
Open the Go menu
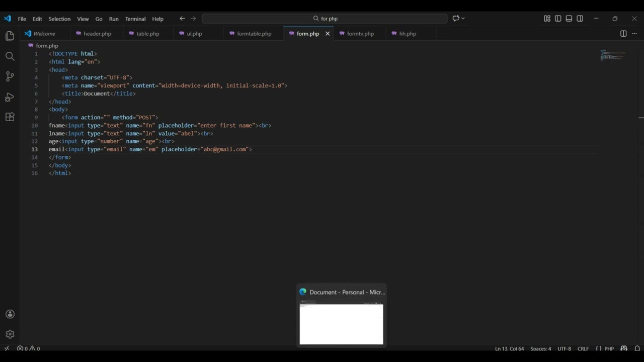click(x=99, y=19)
